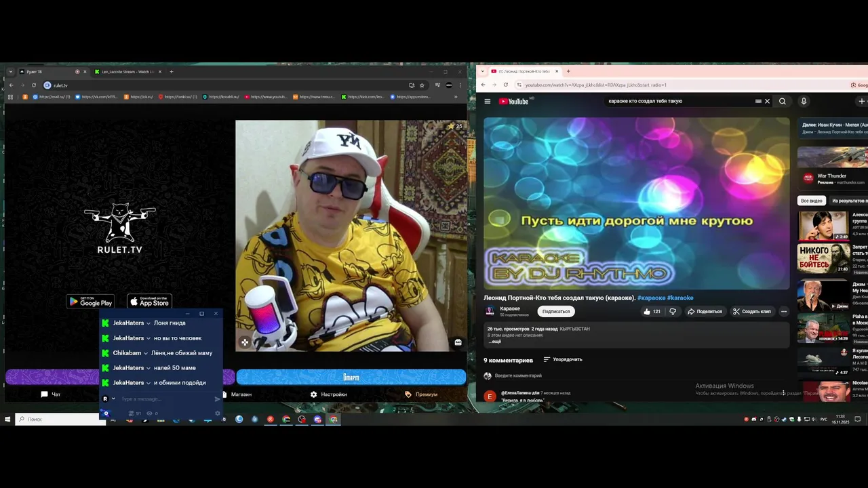
Task: Go back in the YouTube browser window
Action: tap(484, 85)
